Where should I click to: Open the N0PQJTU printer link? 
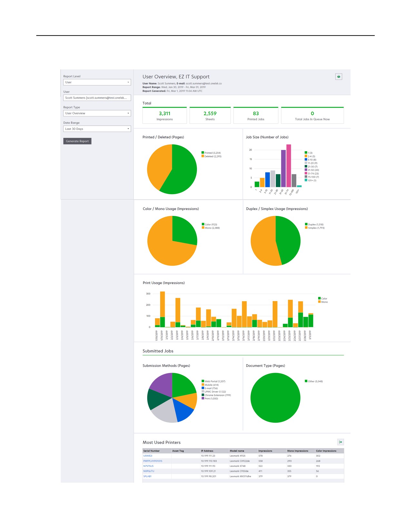click(x=149, y=471)
